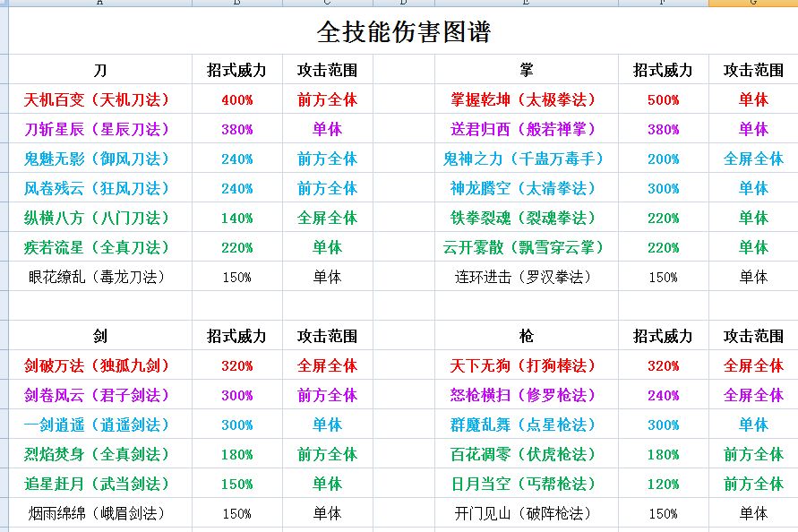Click 380% in the 送君归西 row
This screenshot has width=798, height=532.
click(x=663, y=129)
